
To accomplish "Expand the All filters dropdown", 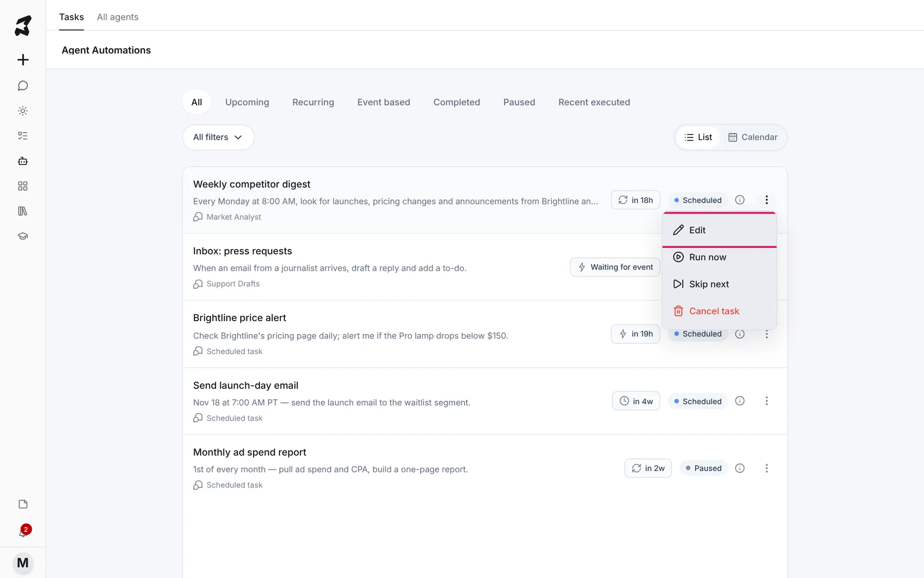I will [x=218, y=137].
